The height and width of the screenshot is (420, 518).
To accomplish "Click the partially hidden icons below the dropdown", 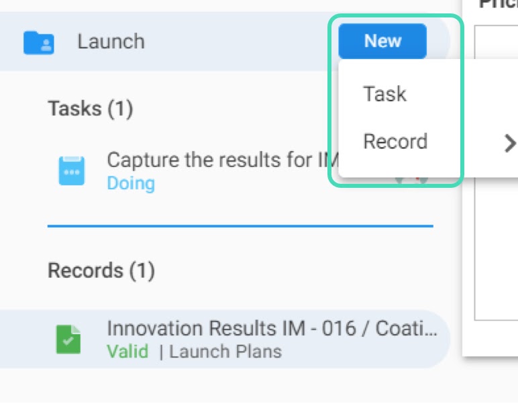I will [411, 180].
